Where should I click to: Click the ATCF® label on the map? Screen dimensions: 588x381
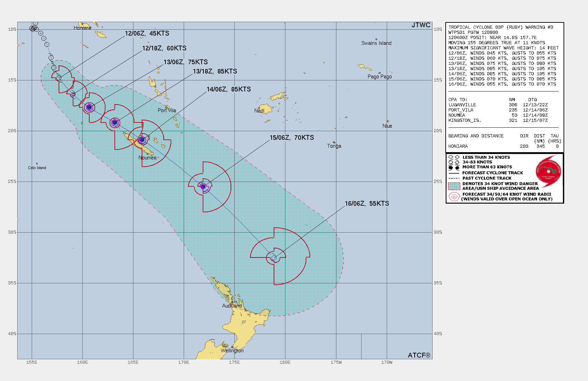419,355
